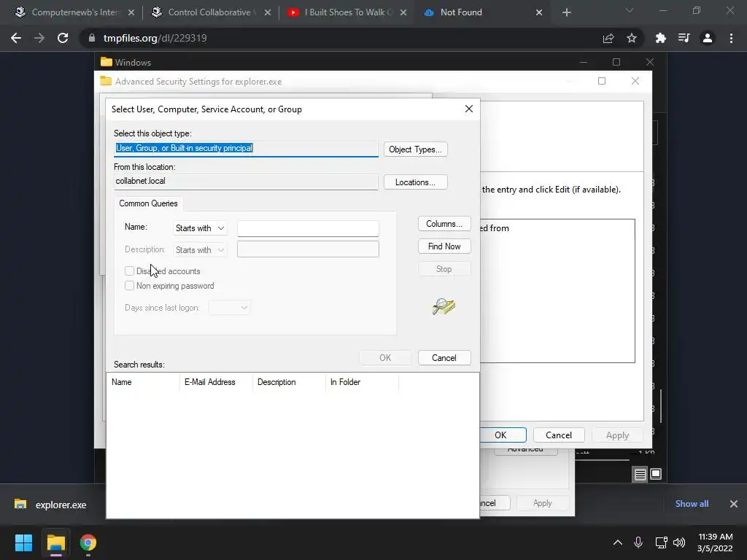
Task: Reload the tmpfiles.org page
Action: click(63, 38)
